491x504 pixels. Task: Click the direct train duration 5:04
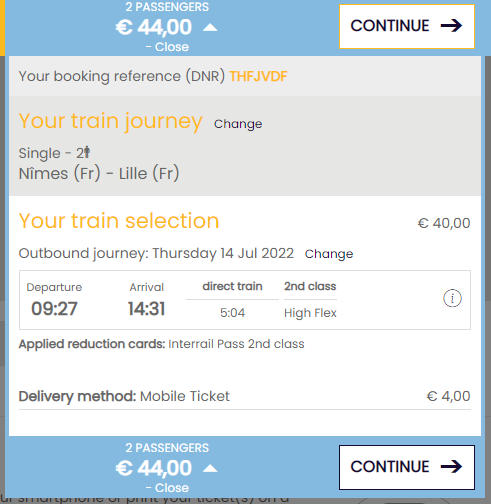[x=232, y=313]
